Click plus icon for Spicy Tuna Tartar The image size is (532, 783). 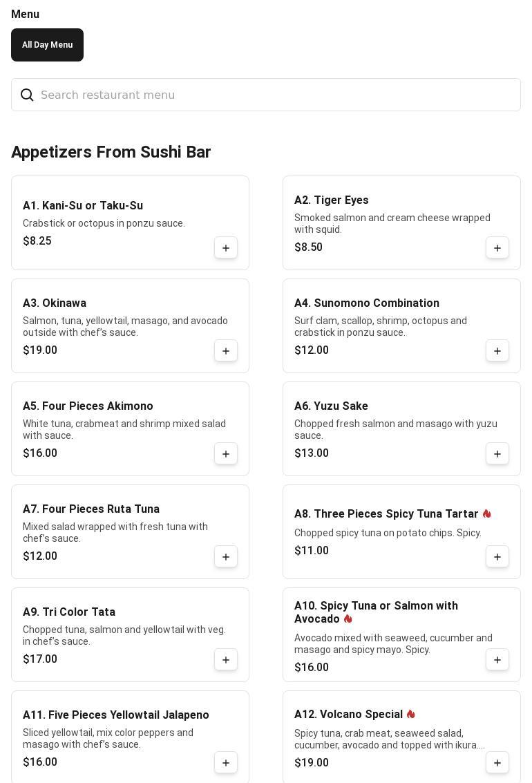point(497,556)
